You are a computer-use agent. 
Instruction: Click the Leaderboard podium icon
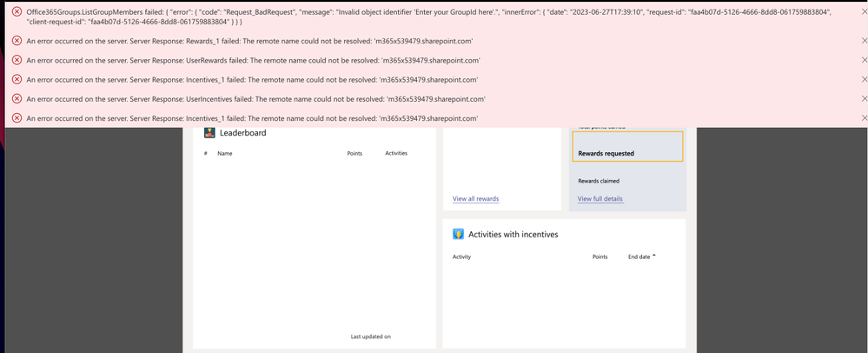209,132
